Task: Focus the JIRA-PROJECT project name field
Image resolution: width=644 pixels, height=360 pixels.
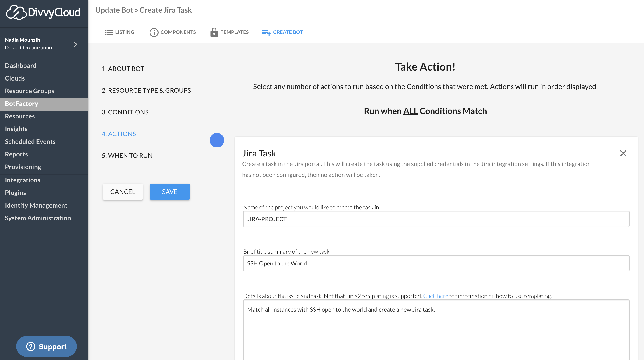Action: pyautogui.click(x=436, y=219)
